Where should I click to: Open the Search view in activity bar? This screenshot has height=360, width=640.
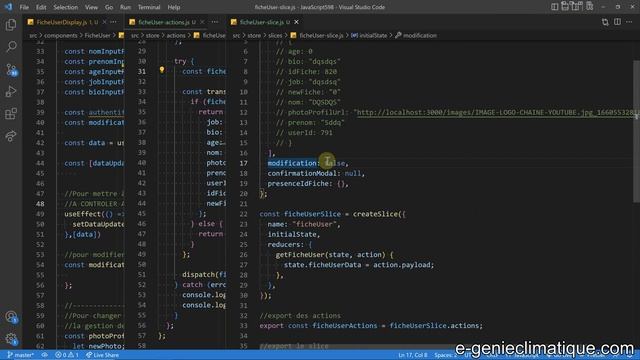pyautogui.click(x=11, y=47)
